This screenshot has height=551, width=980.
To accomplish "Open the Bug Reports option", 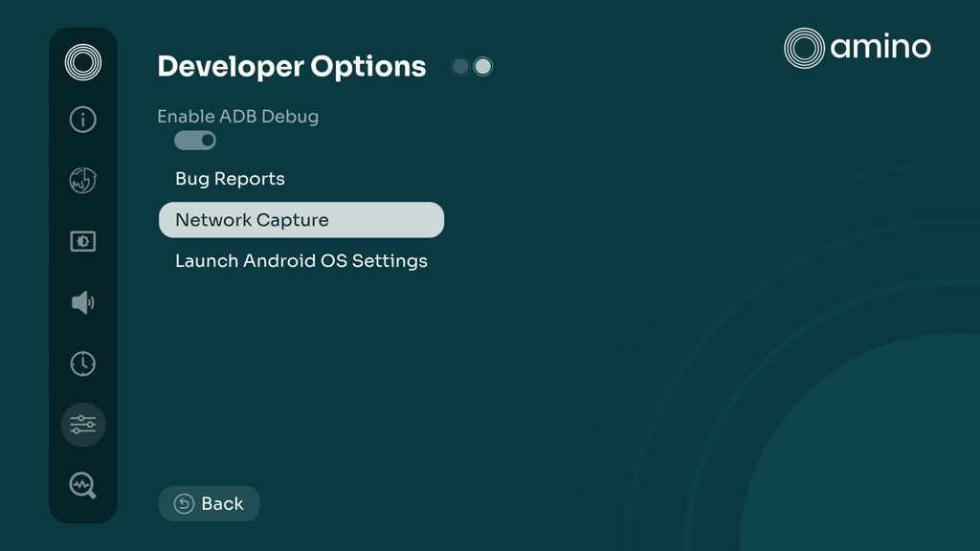I will 230,179.
